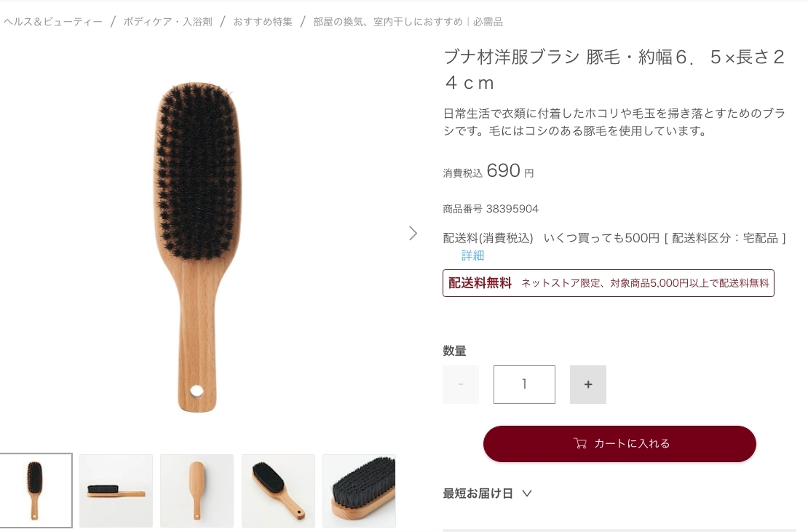Click the plus quantity increase button
Image resolution: width=808 pixels, height=532 pixels.
click(588, 385)
